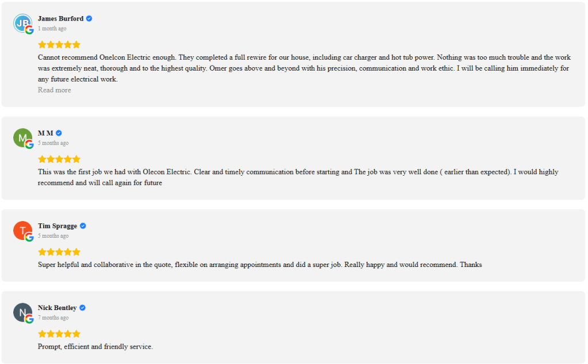
Task: Click star rating on Tim Spragge's review
Action: pos(59,252)
